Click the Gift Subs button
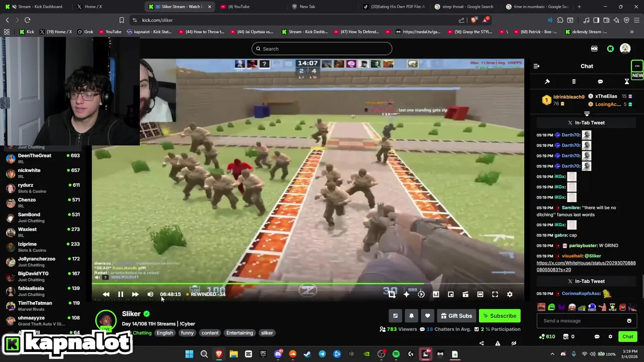644x362 pixels. [x=456, y=316]
